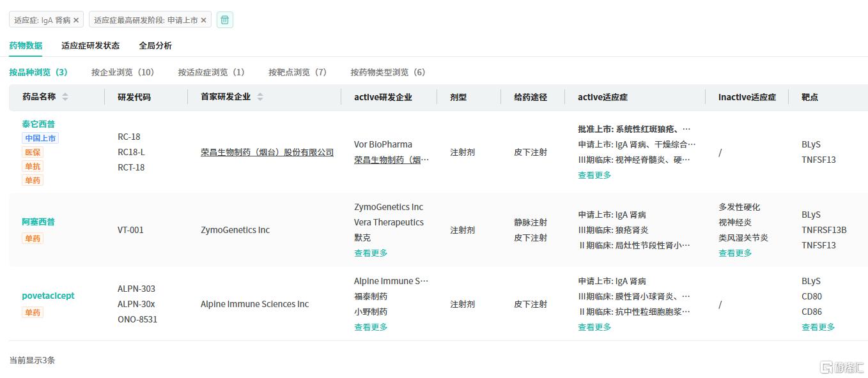
Task: Click 研发代码 column header
Action: point(134,97)
